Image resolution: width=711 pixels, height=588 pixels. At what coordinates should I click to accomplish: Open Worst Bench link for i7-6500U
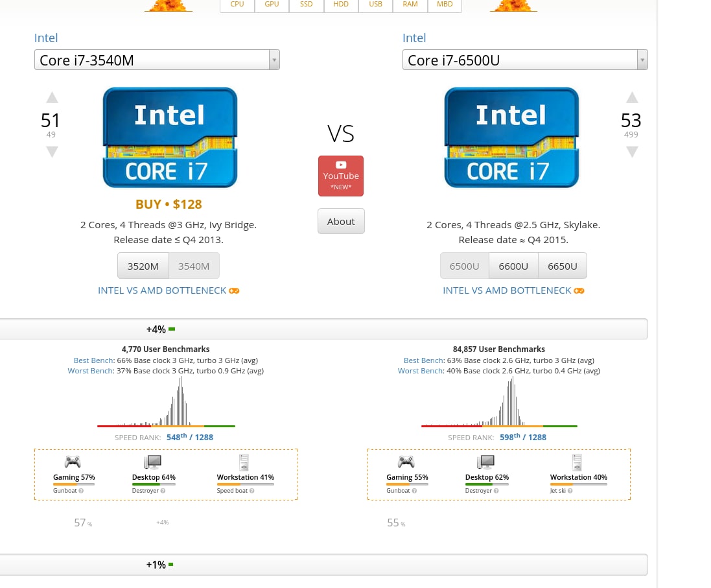(x=421, y=371)
